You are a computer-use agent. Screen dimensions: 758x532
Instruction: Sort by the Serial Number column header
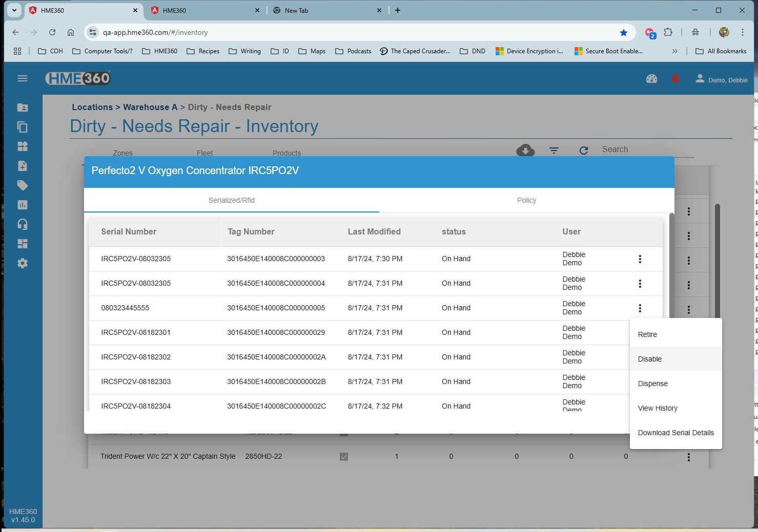(x=129, y=231)
